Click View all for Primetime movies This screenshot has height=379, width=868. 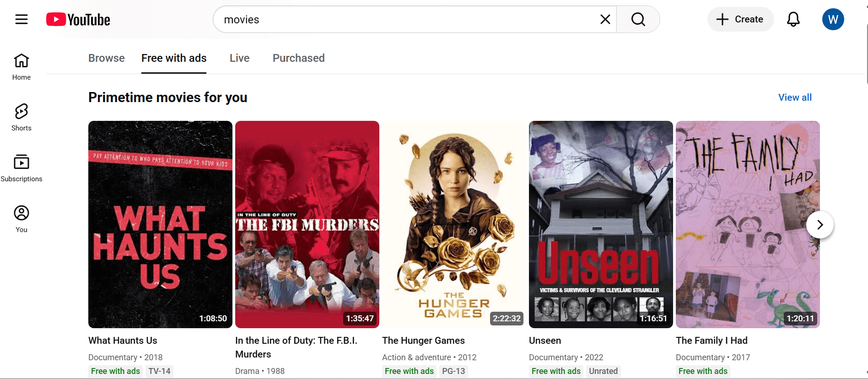(x=795, y=97)
